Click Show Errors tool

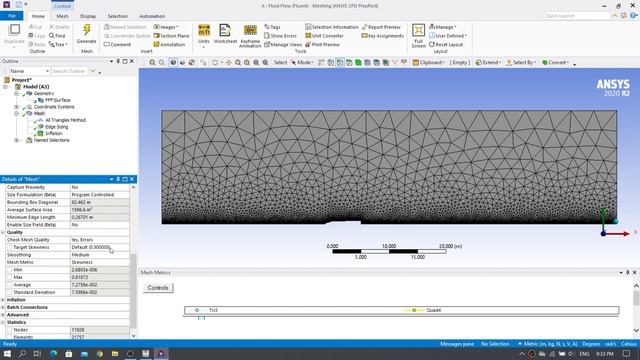tap(280, 36)
